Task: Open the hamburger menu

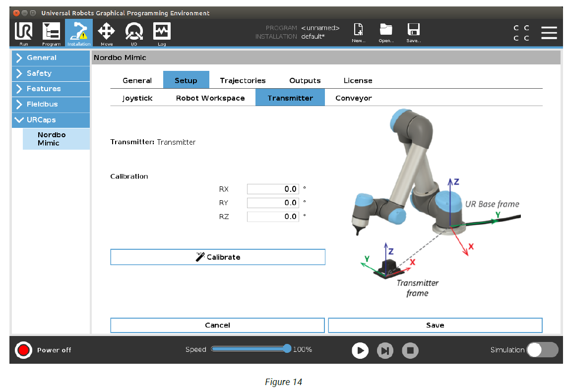Action: [549, 33]
